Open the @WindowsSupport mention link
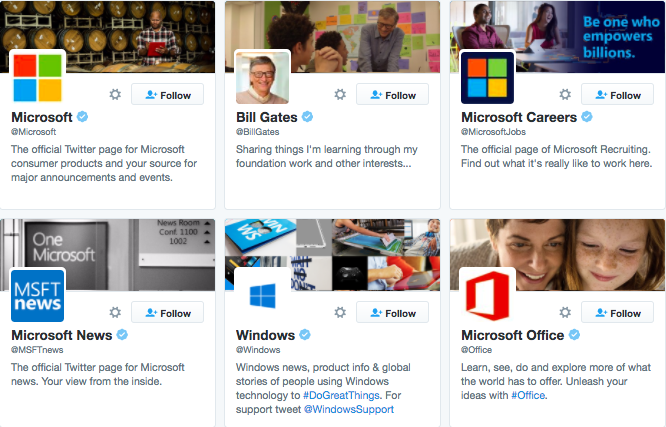The height and width of the screenshot is (427, 666). click(x=349, y=409)
